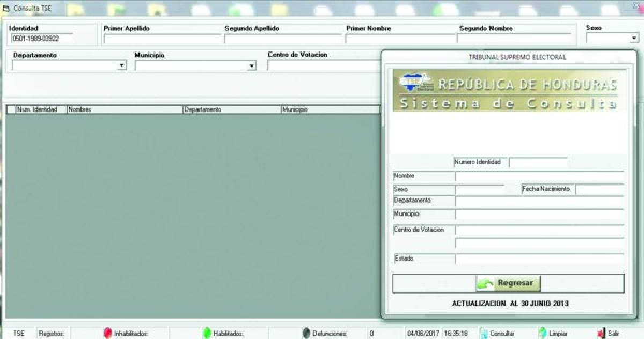Image resolution: width=644 pixels, height=339 pixels.
Task: Click the Nombre field in the dialog
Action: pos(540,177)
